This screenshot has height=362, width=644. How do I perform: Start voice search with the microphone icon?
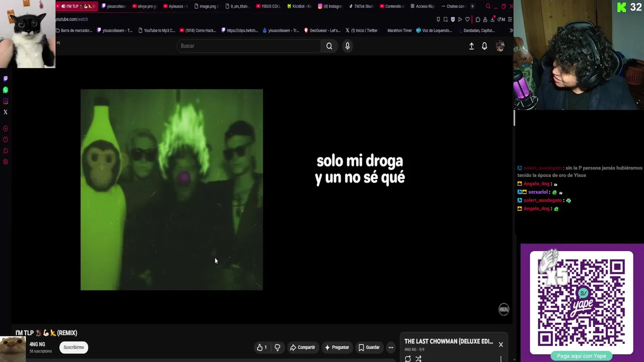347,46
